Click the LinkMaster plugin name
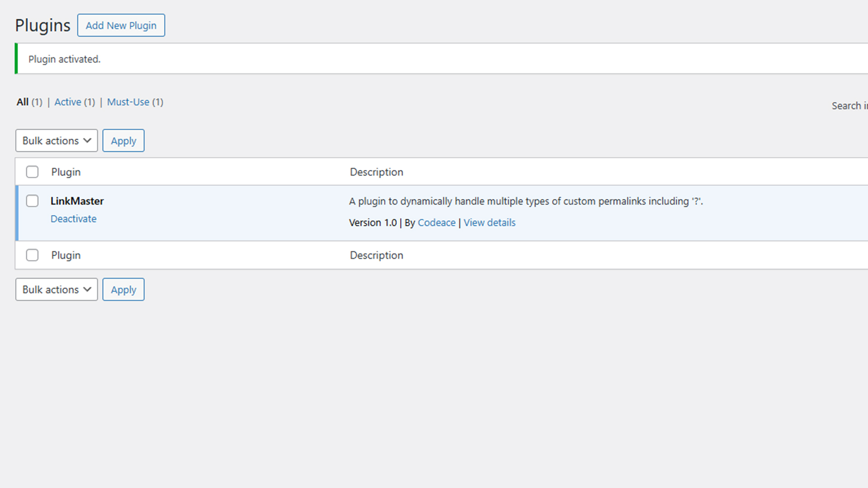This screenshot has height=488, width=868. click(x=77, y=201)
